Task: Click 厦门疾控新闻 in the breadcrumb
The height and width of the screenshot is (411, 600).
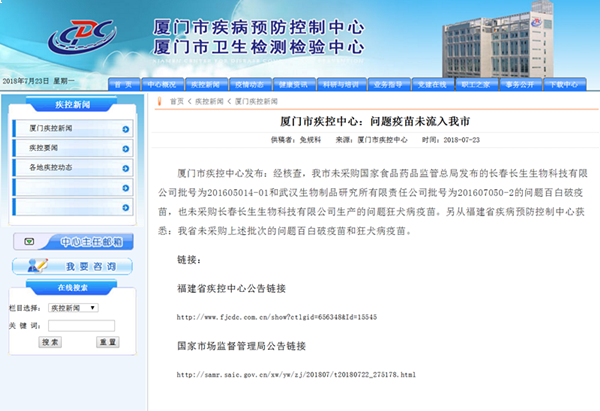Action: (x=256, y=101)
